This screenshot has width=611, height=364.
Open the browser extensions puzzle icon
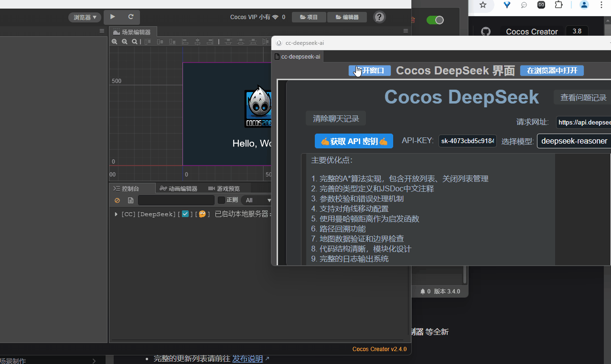click(x=558, y=5)
